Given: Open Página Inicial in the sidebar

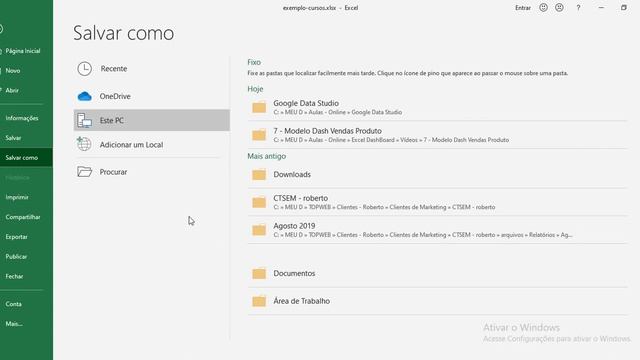Looking at the screenshot, I should [23, 51].
